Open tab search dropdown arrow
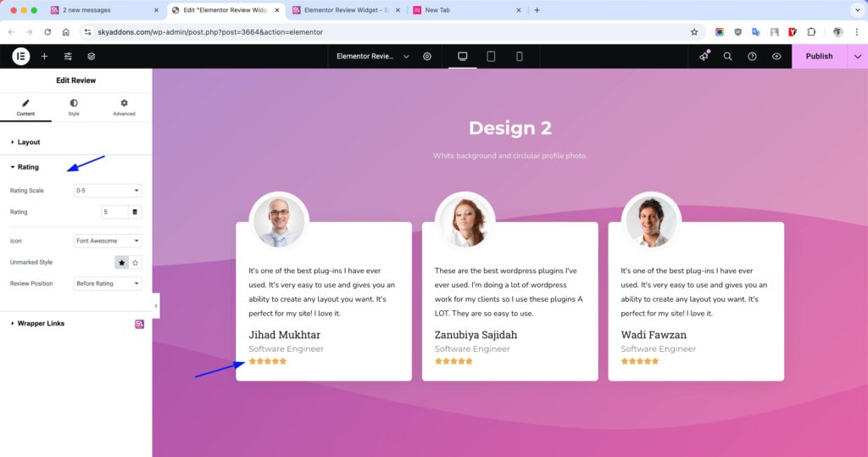The height and width of the screenshot is (457, 868). [858, 10]
